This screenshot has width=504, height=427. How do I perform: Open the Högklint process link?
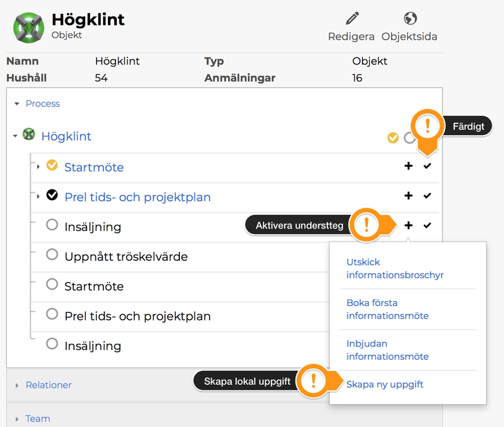pyautogui.click(x=66, y=136)
